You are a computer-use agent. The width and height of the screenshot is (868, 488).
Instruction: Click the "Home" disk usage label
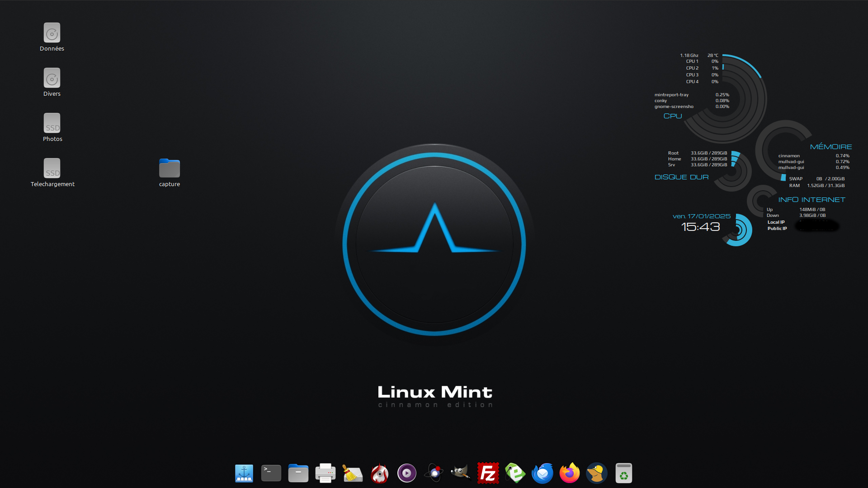coord(675,159)
